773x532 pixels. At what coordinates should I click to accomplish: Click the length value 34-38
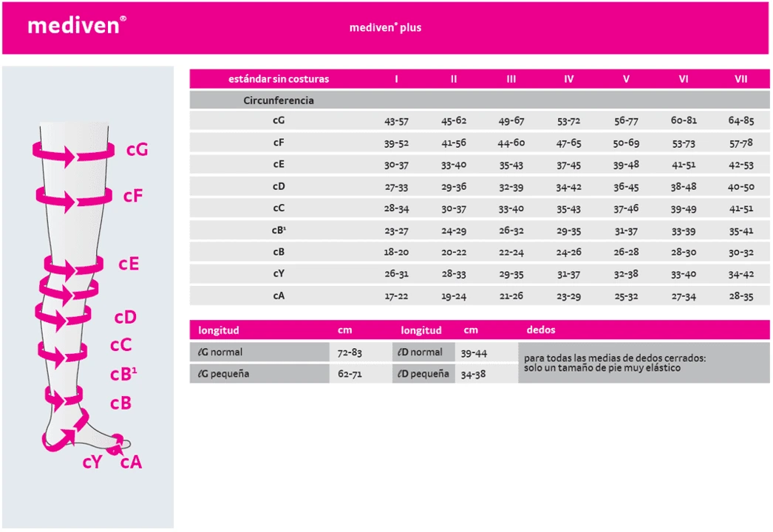tap(473, 375)
